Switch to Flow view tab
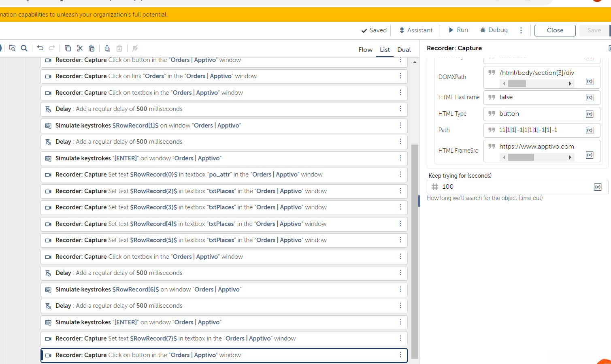Viewport: 611px width, 364px height. tap(365, 49)
